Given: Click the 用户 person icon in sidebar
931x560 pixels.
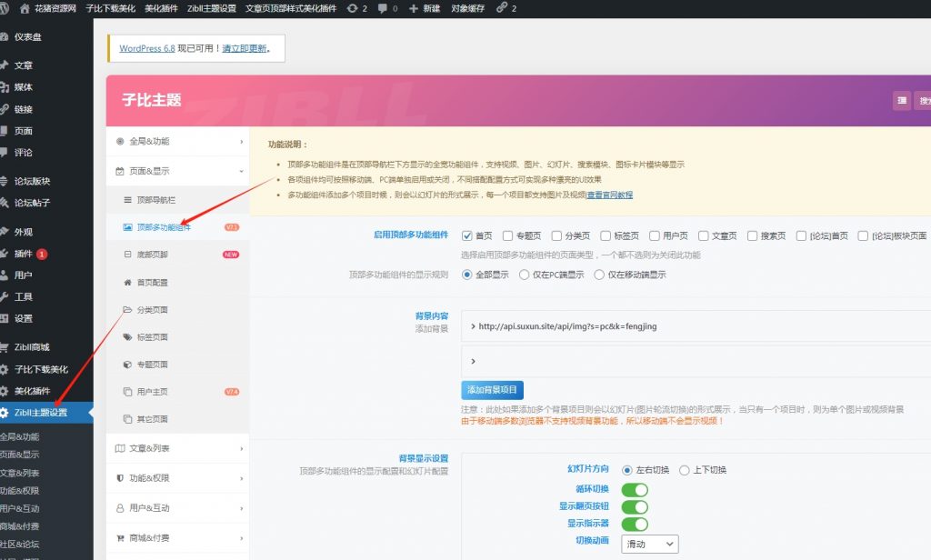Looking at the screenshot, I should [5, 275].
